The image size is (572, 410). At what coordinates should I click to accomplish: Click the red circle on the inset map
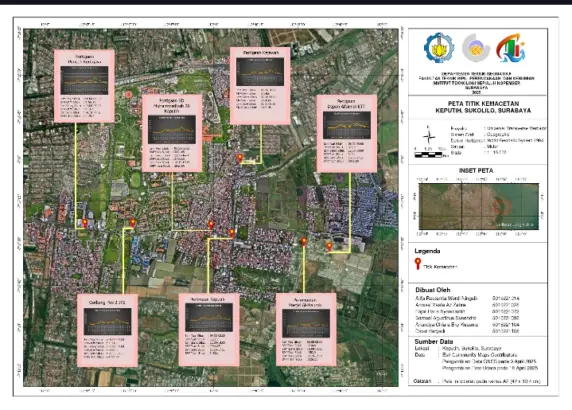(503, 206)
